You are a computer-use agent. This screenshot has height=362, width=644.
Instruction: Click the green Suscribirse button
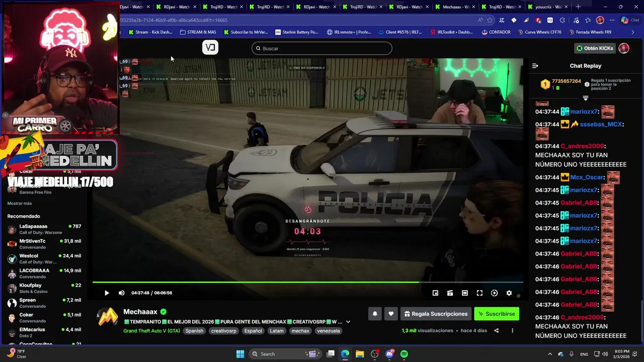(x=497, y=314)
